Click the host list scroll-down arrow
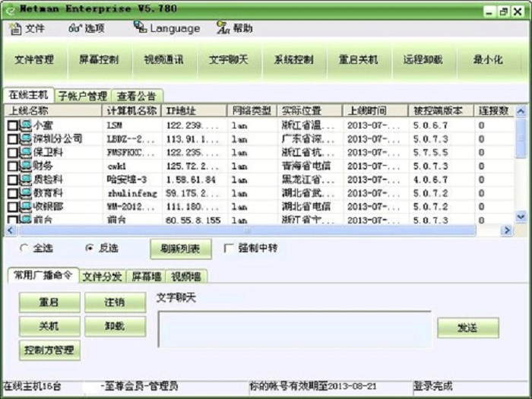Viewport: 532px width, 399px height. point(521,216)
